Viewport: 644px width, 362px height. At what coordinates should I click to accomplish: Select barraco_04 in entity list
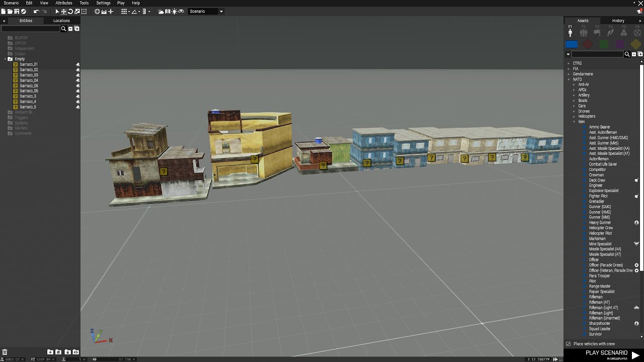pos(29,80)
